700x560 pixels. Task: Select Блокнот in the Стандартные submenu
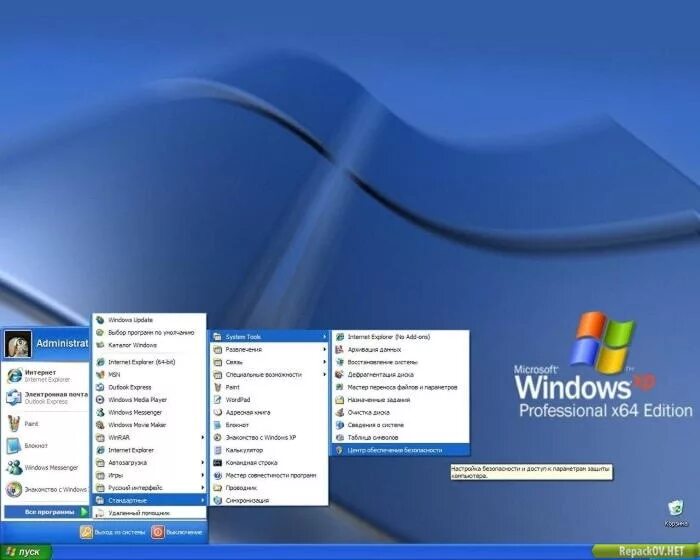click(x=269, y=425)
